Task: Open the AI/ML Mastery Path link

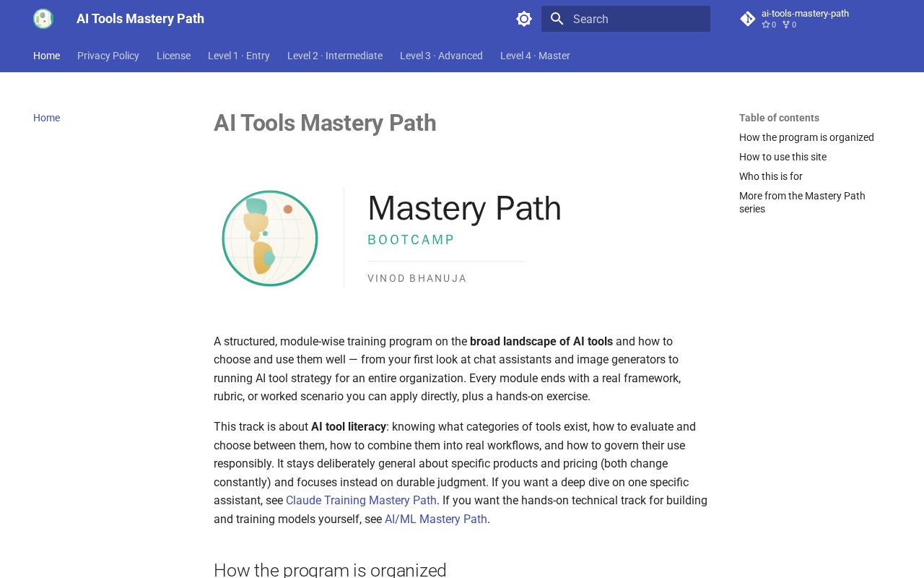Action: click(x=436, y=519)
